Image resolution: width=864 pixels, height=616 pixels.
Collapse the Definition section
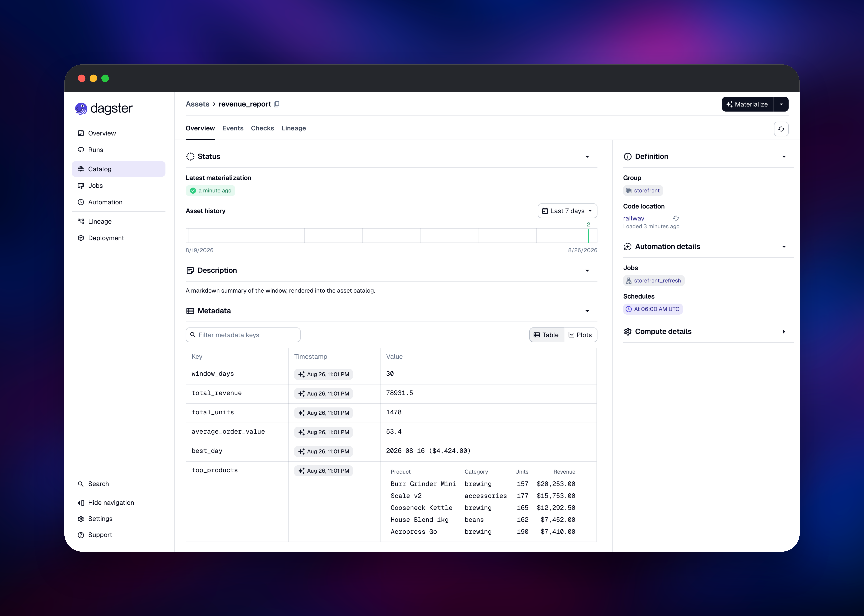pyautogui.click(x=784, y=157)
